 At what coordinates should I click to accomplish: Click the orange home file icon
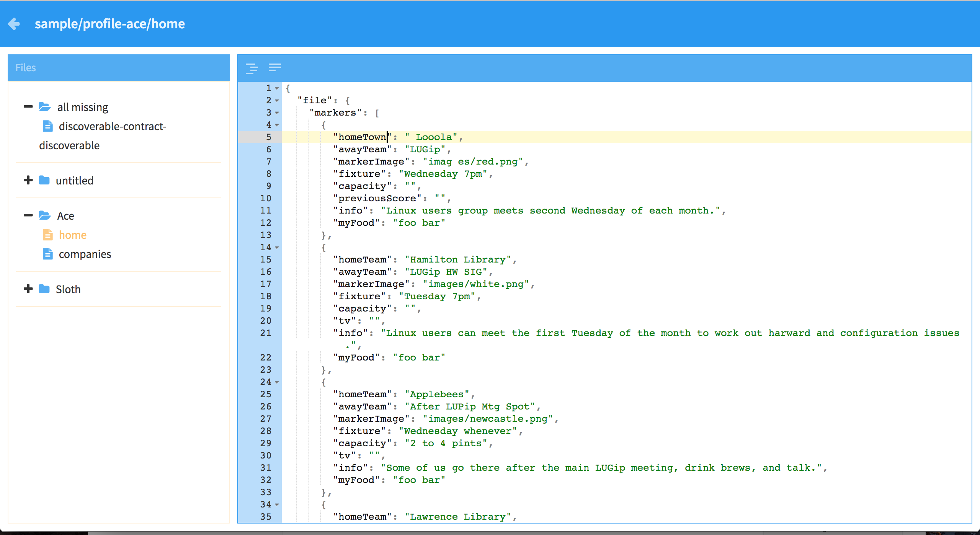click(x=48, y=235)
